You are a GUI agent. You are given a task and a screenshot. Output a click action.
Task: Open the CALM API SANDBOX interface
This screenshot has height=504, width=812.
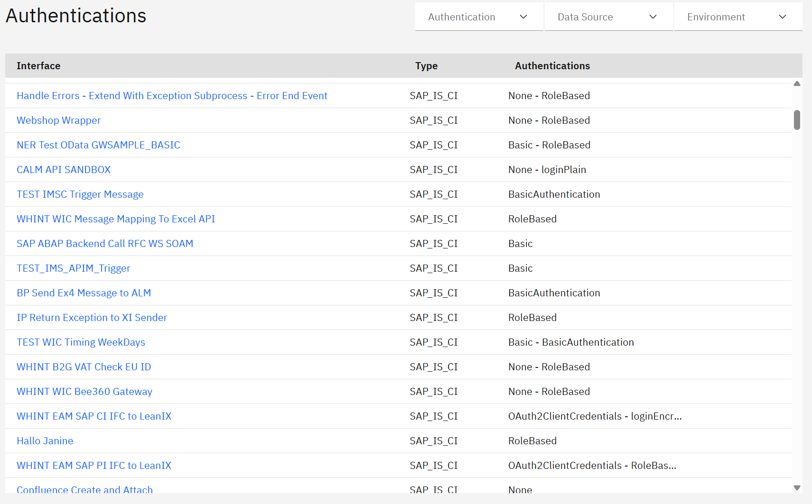pos(64,170)
